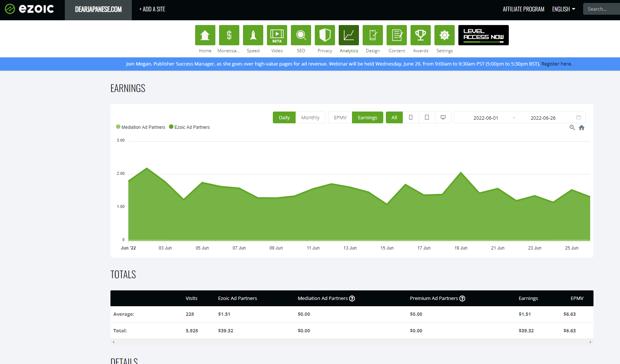Show Earnings metric in chart
Screen dimensions: 620x364
coord(367,117)
